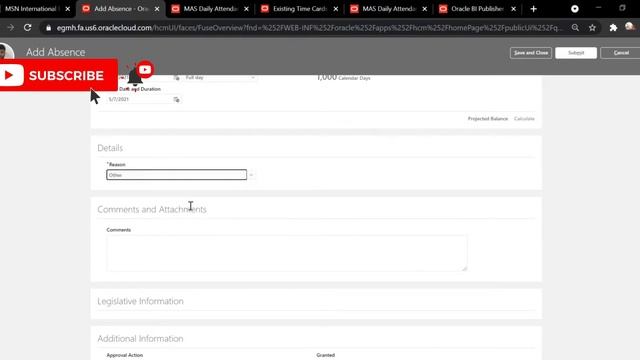
Task: Click the Details section heading
Action: click(110, 148)
